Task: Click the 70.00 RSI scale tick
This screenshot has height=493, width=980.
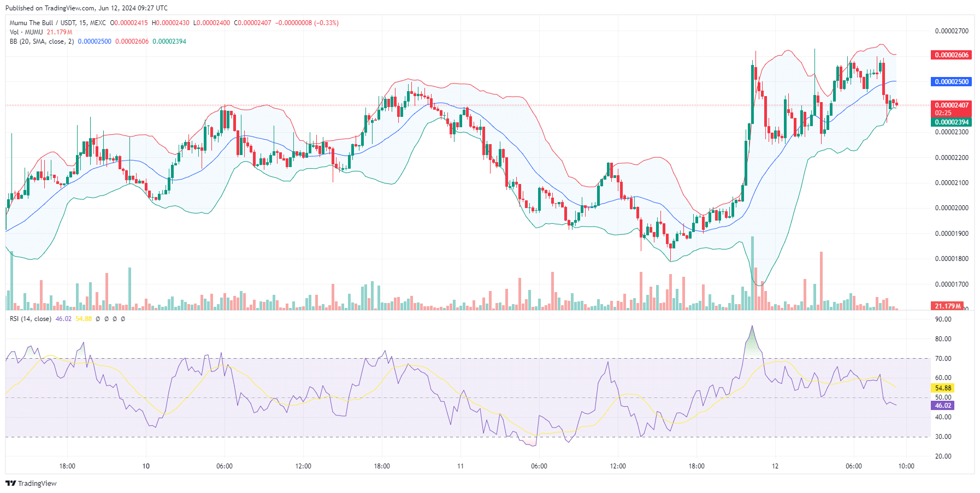Action: pyautogui.click(x=943, y=359)
